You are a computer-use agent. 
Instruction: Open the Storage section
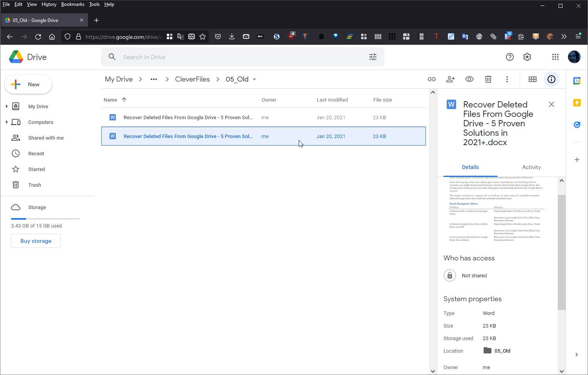(x=37, y=207)
